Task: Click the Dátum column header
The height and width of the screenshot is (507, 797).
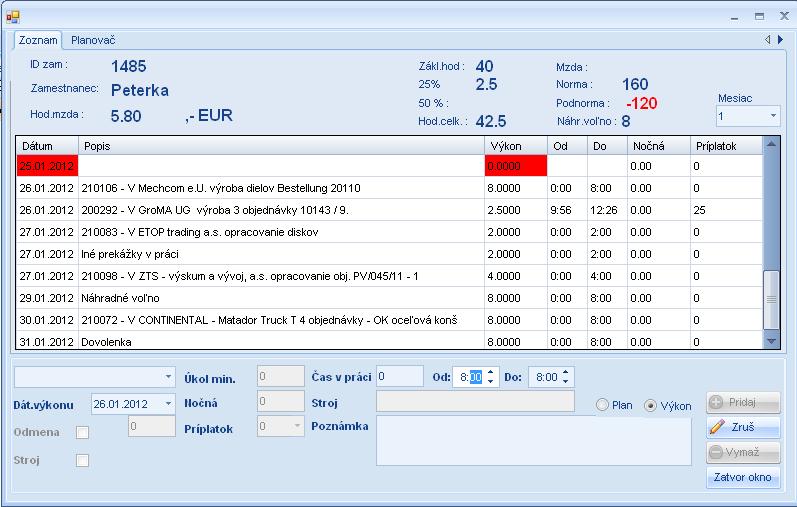Action: (x=47, y=146)
